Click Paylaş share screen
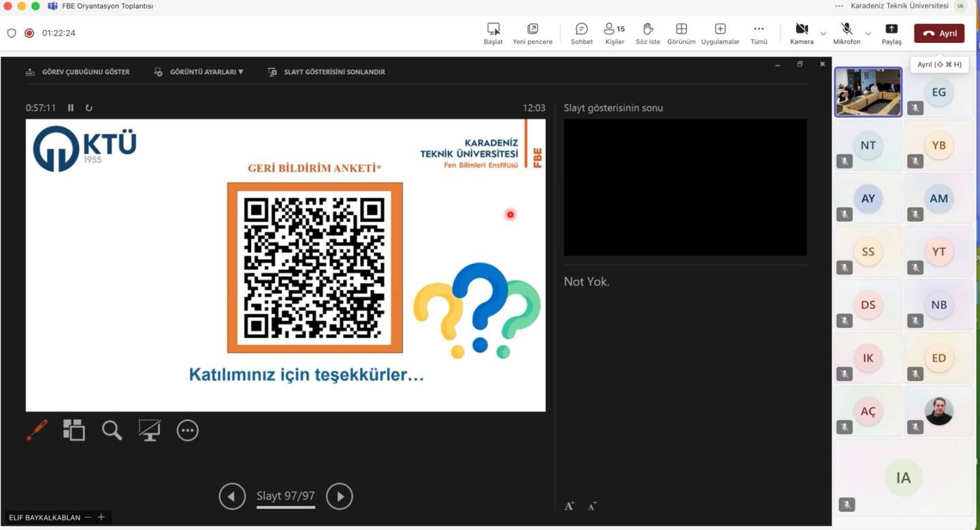 click(892, 33)
